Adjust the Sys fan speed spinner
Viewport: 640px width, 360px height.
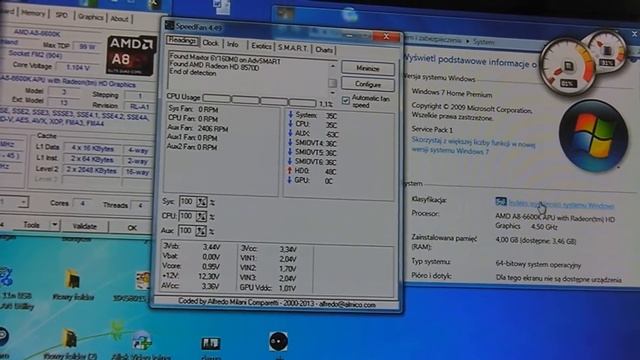pos(201,202)
